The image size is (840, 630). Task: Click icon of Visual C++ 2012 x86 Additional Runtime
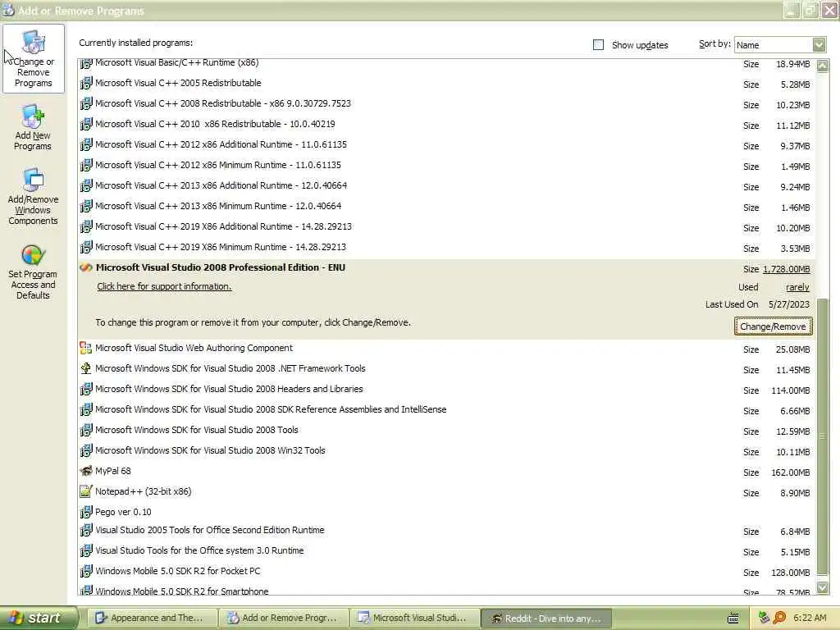(x=85, y=144)
